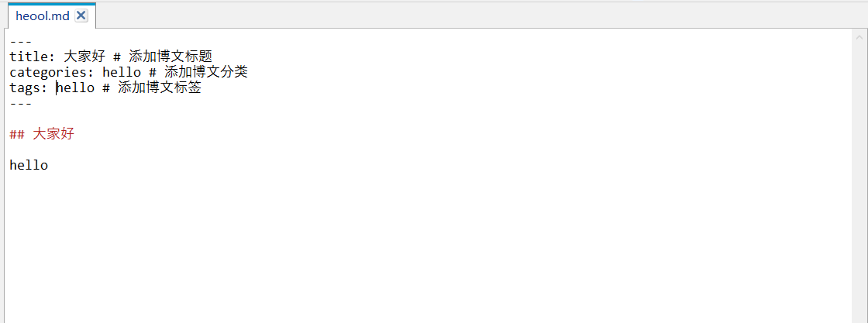Place cursor in the "categories:" key

pyautogui.click(x=52, y=73)
